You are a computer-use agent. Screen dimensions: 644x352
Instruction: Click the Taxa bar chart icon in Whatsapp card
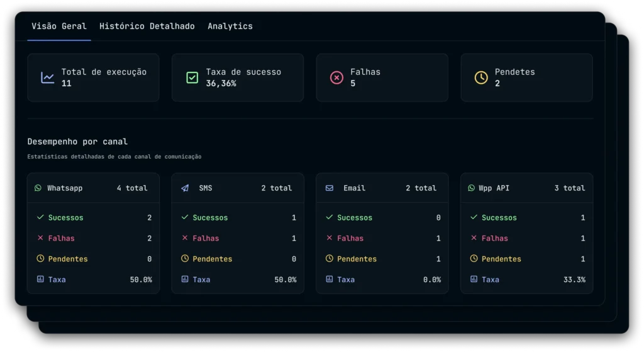tap(40, 279)
